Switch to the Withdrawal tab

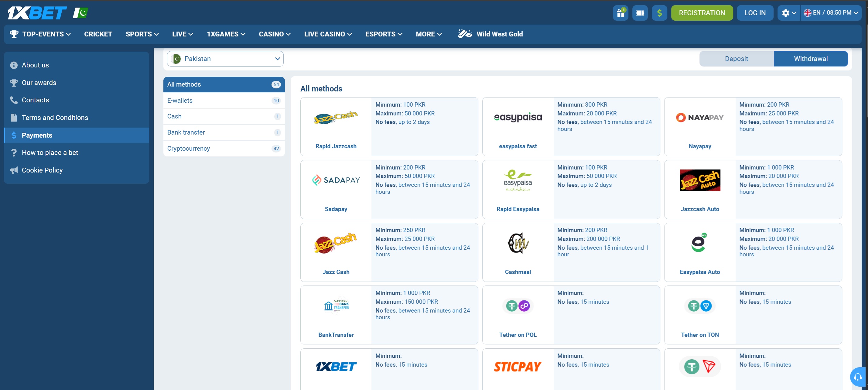pyautogui.click(x=810, y=59)
